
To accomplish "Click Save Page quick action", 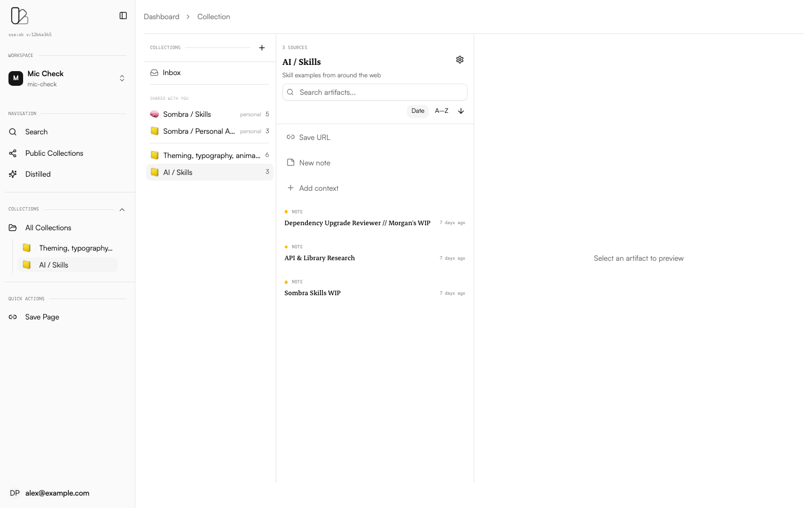I will tap(42, 317).
